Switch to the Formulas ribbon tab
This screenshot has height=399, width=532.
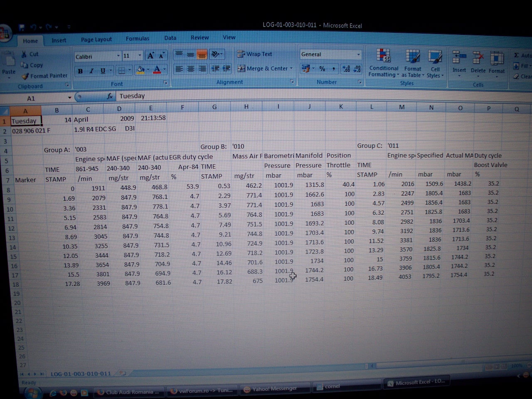coord(137,39)
